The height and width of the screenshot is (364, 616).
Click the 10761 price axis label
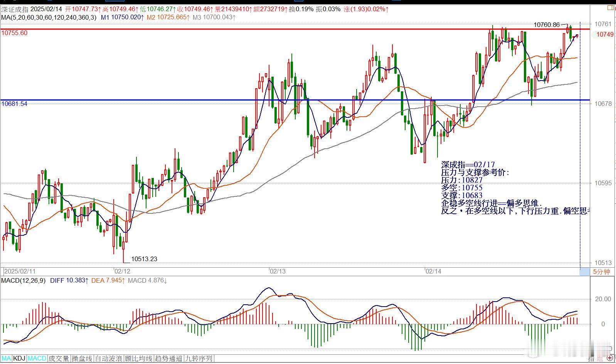[603, 24]
